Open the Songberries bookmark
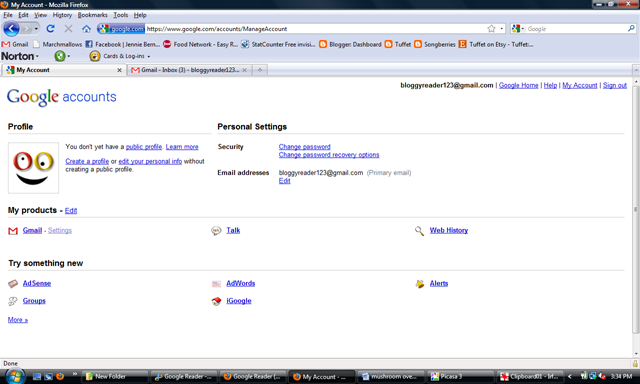 pyautogui.click(x=435, y=44)
